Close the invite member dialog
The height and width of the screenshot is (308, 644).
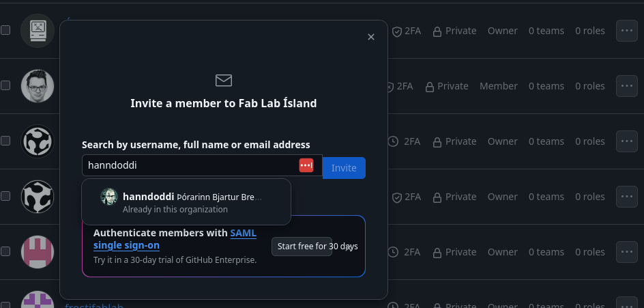point(371,37)
